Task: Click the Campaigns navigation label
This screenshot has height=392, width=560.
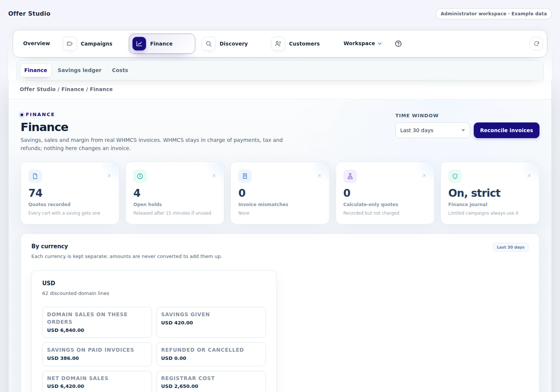Action: 96,44
